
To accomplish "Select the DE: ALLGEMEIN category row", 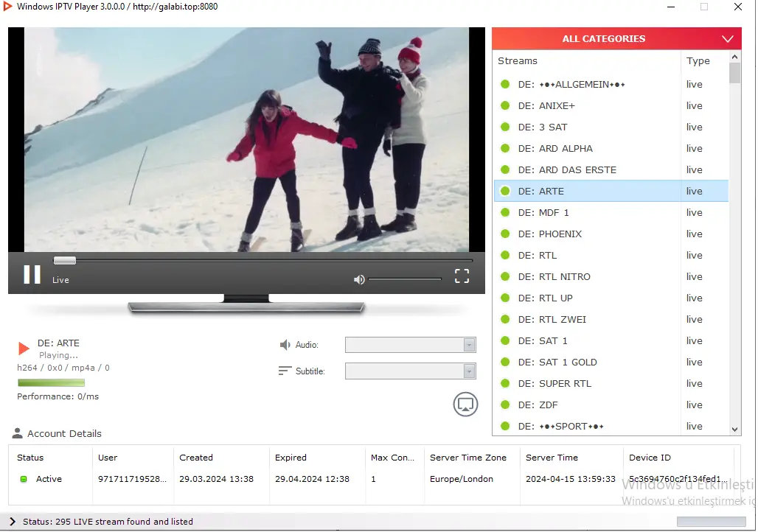I will click(x=611, y=85).
